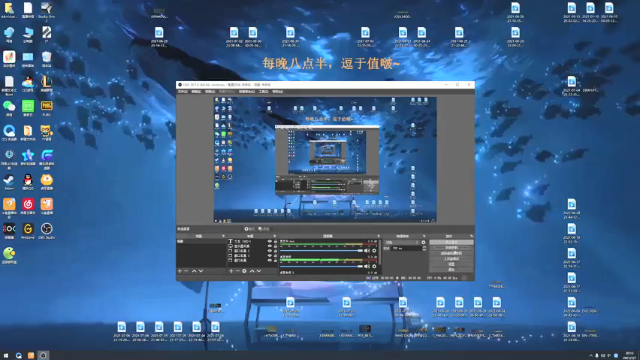Add a new scene in OBS Scenes panel

click(179, 271)
